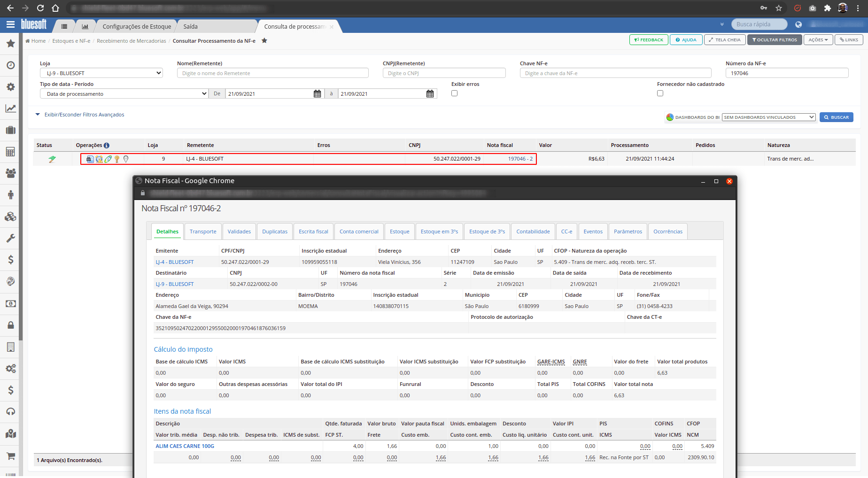
Task: Open the boxes stock sidebar icon
Action: pyautogui.click(x=10, y=216)
